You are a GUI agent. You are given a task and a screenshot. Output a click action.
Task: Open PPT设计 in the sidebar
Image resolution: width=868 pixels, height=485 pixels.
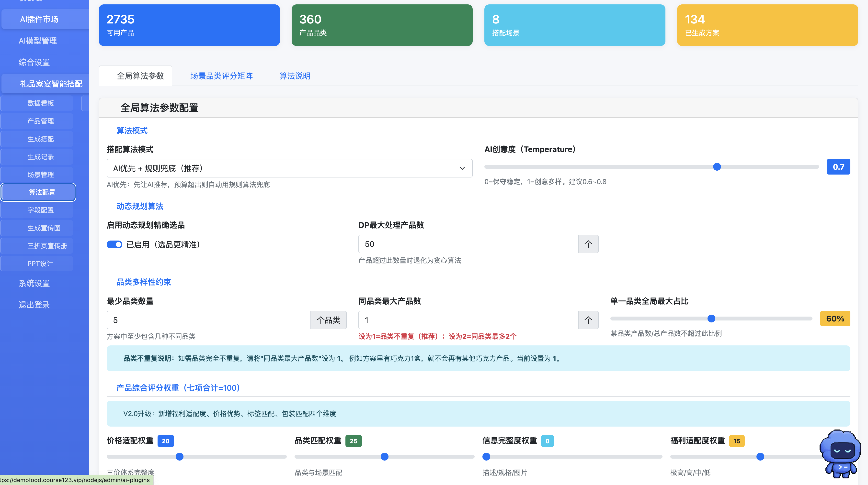37,264
